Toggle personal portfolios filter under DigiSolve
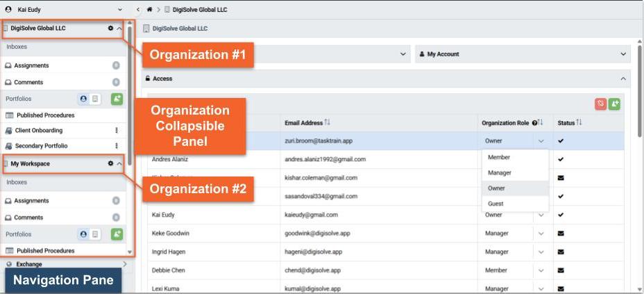644x294 pixels. click(x=84, y=99)
